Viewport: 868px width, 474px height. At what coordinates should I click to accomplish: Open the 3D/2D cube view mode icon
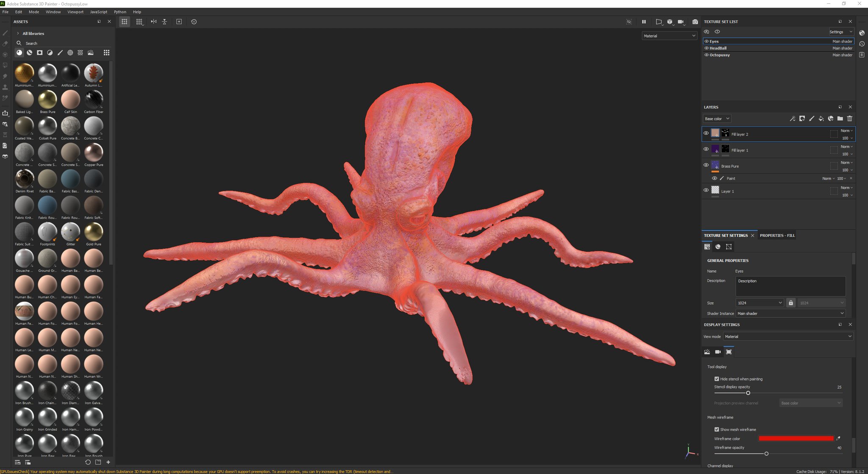coord(670,22)
